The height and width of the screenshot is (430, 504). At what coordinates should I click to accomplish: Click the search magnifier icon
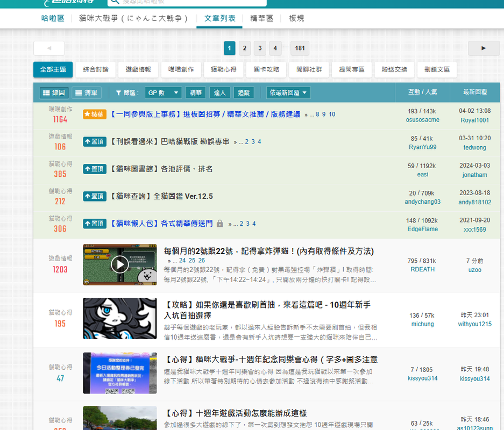point(114,1)
